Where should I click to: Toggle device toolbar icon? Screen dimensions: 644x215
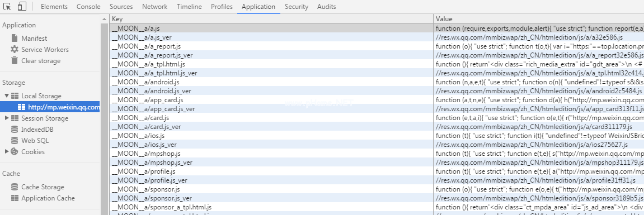point(22,6)
